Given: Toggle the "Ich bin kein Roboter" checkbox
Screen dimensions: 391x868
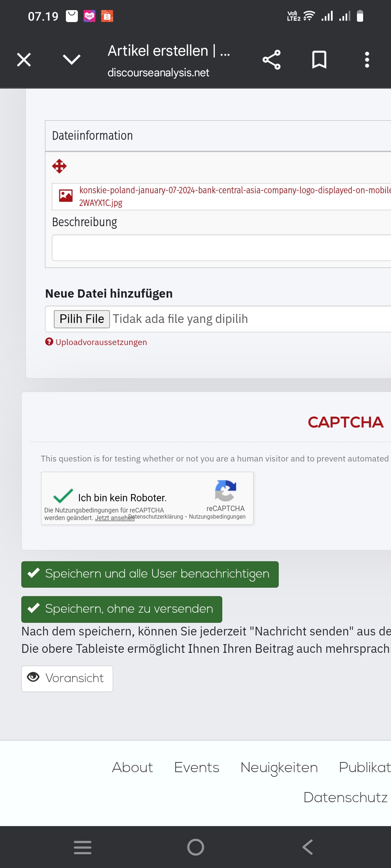Looking at the screenshot, I should coord(63,496).
